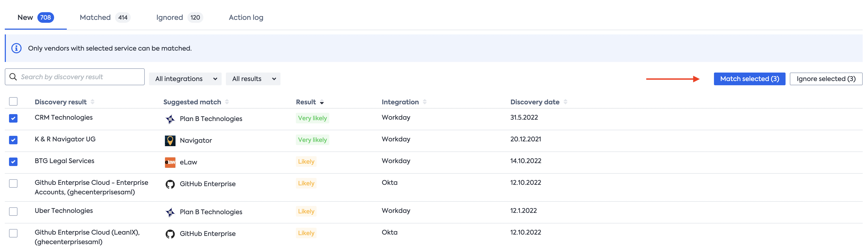Switch to the Matched tab
The image size is (868, 251).
pyautogui.click(x=105, y=17)
